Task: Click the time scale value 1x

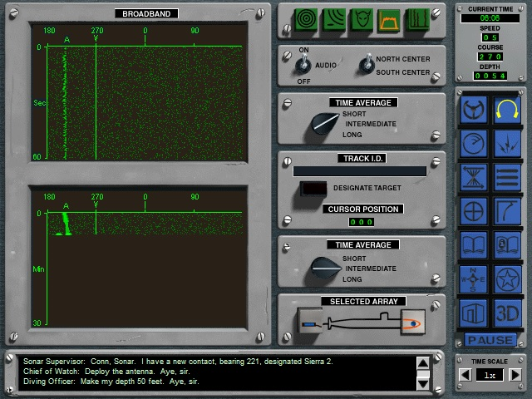Action: click(x=490, y=375)
